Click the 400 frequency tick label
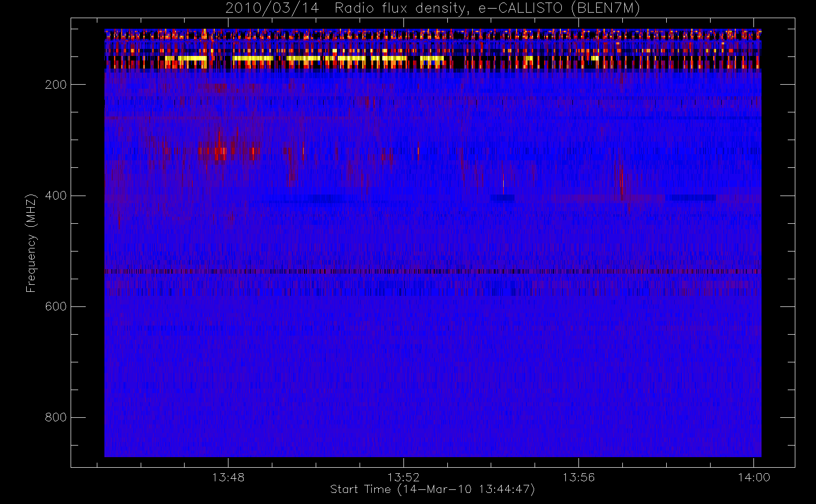The height and width of the screenshot is (504, 816). pos(56,196)
